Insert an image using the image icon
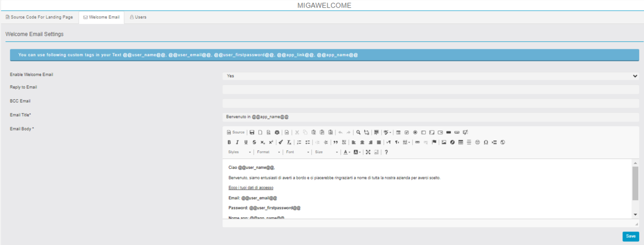 coord(444,142)
